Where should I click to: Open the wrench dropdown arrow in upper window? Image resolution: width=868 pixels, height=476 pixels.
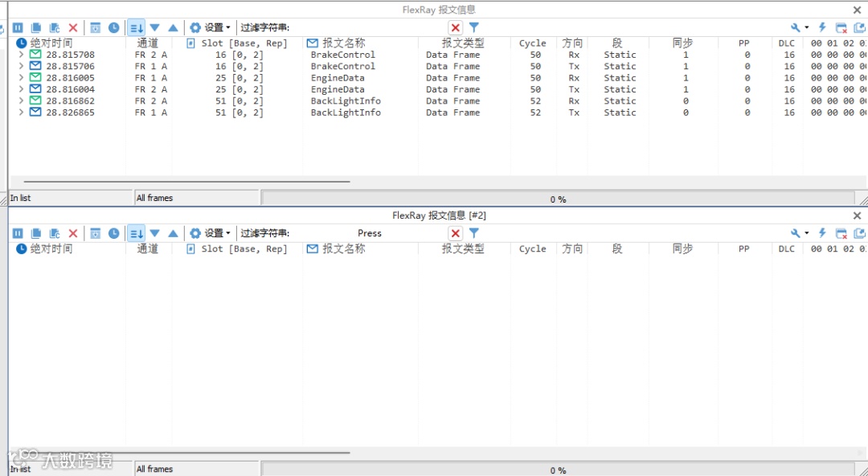point(807,27)
